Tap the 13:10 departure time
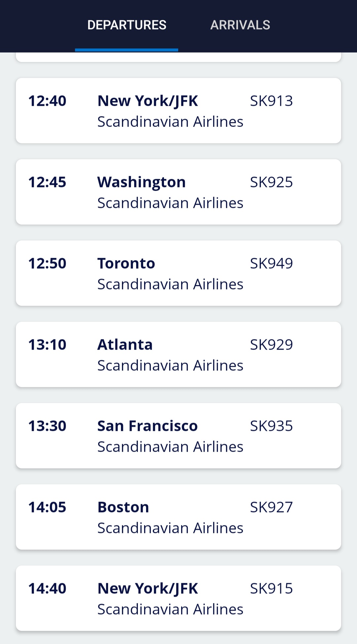 click(47, 345)
